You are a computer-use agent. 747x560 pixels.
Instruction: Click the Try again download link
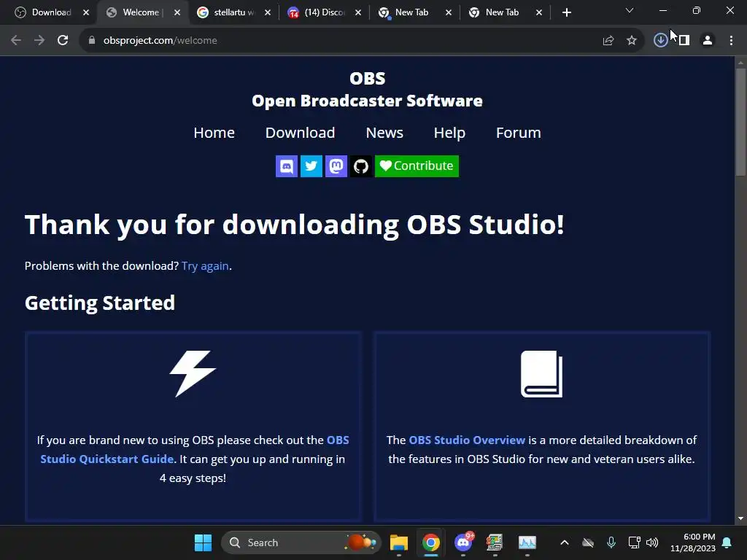(x=205, y=265)
